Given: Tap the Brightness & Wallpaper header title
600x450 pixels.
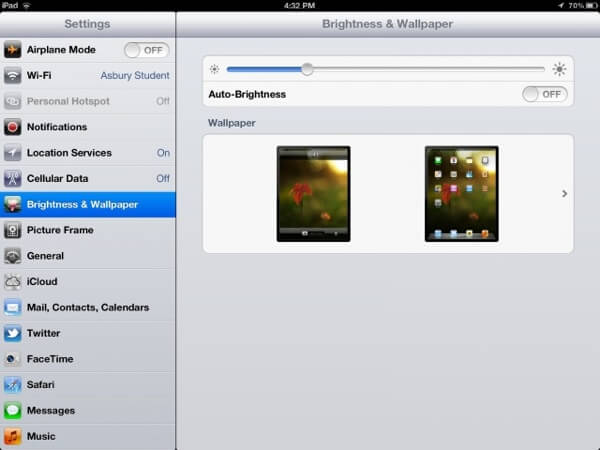Looking at the screenshot, I should pos(387,24).
